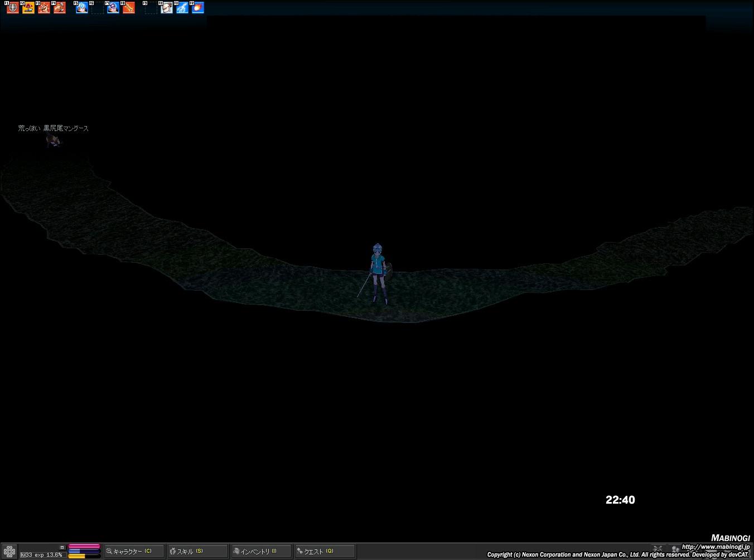
Task: Use the F8 orange weapon skill
Action: coord(129,8)
